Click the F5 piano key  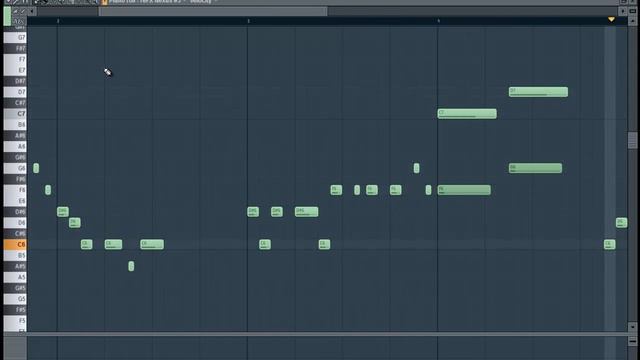tap(15, 321)
